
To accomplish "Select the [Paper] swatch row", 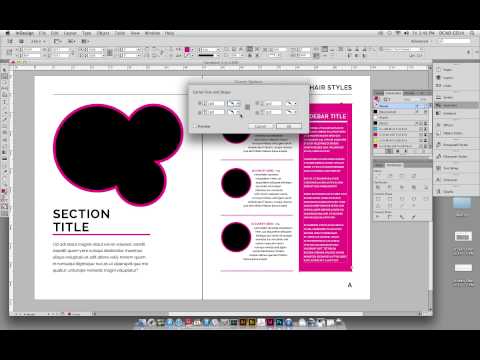I will pyautogui.click(x=402, y=117).
